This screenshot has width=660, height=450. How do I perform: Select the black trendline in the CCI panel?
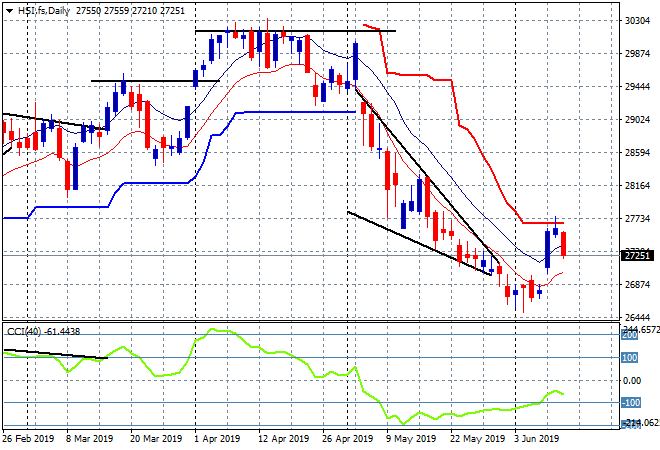click(x=56, y=354)
